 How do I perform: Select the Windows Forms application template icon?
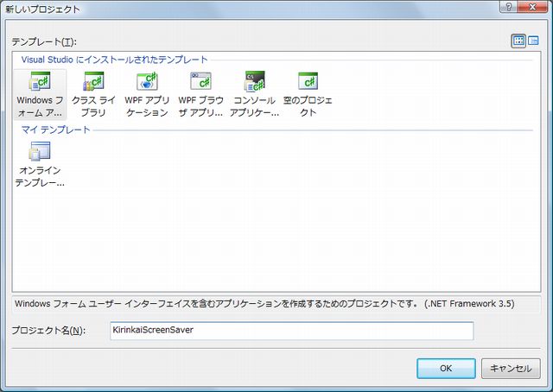[40, 81]
